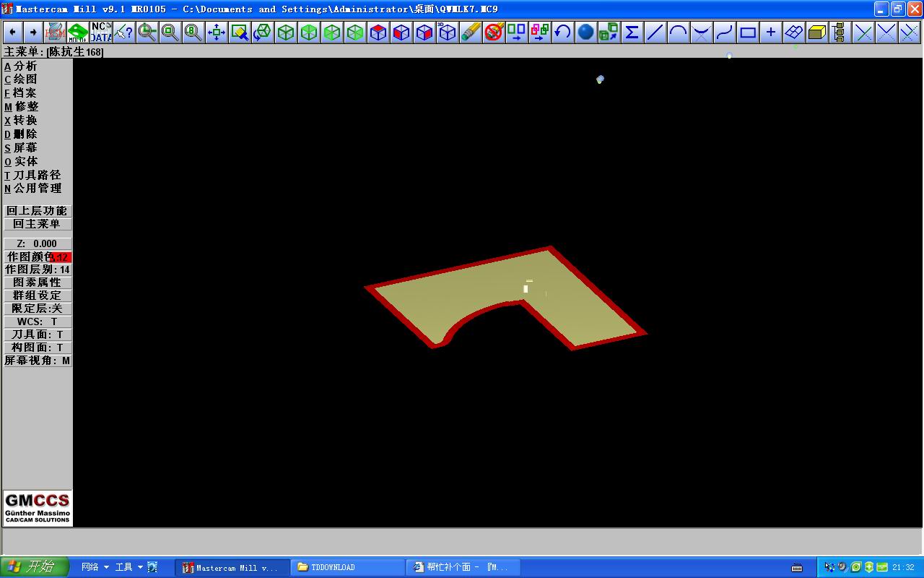This screenshot has height=578, width=924.
Task: Open the NC DATA toolbar icon
Action: [x=100, y=33]
